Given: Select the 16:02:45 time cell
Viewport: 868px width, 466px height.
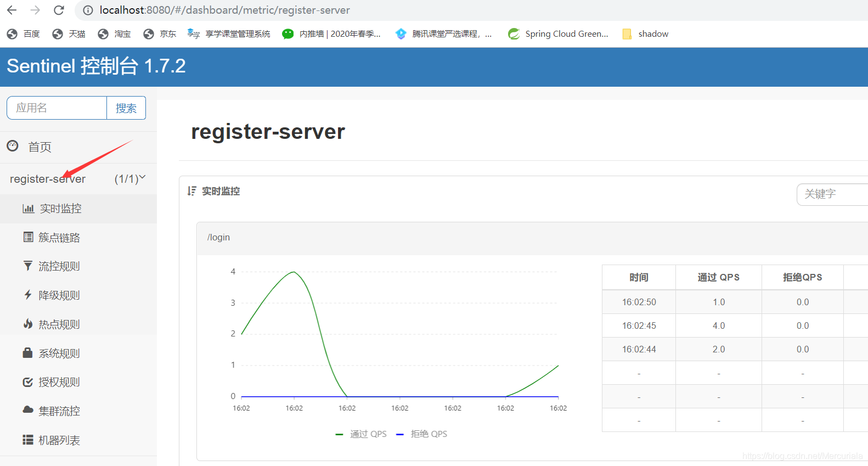Looking at the screenshot, I should click(x=639, y=325).
